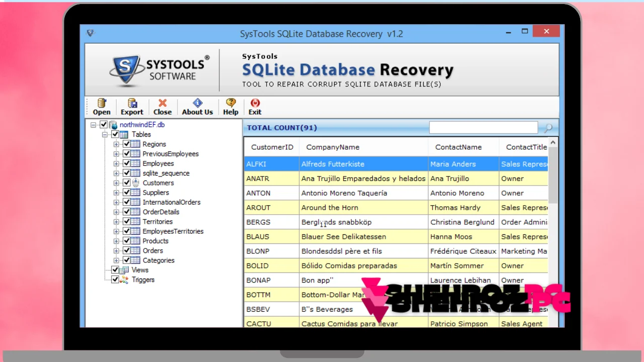
Task: Collapse the Tables tree node
Action: (105, 134)
